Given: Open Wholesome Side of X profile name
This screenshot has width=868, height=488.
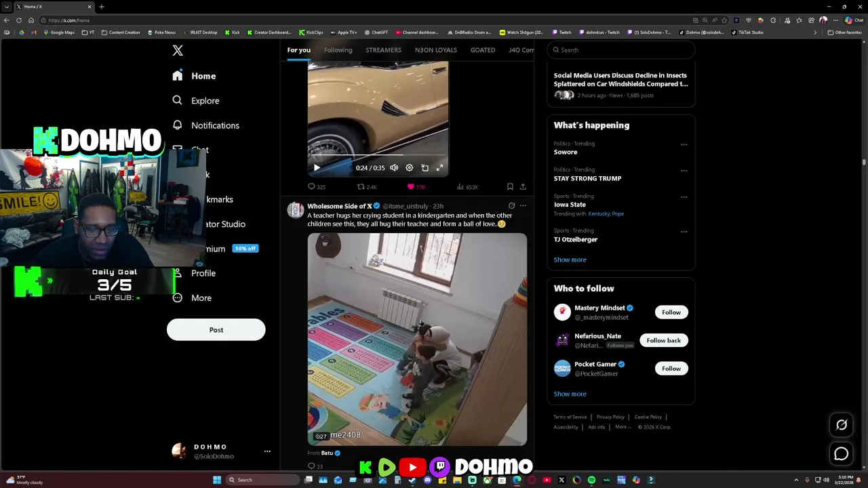Looking at the screenshot, I should [339, 206].
